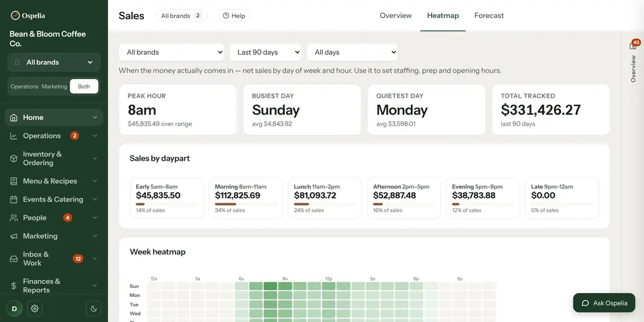Click the Quietest Day Monday card
The width and height of the screenshot is (644, 322).
coord(426,110)
